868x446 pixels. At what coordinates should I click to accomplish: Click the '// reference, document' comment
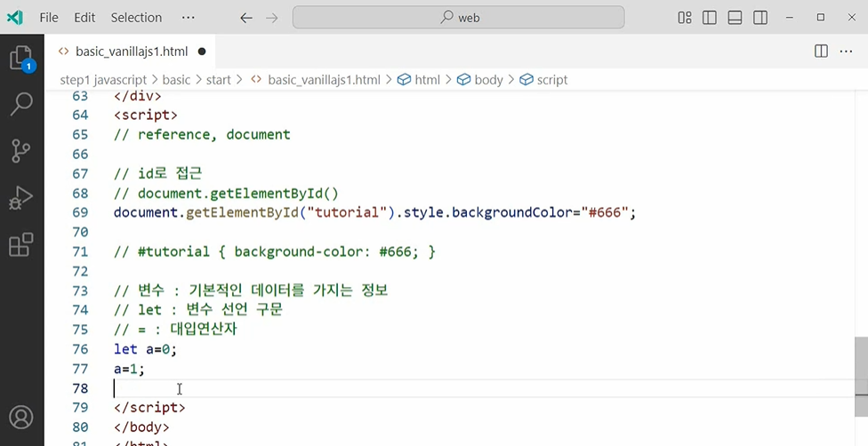click(x=202, y=134)
